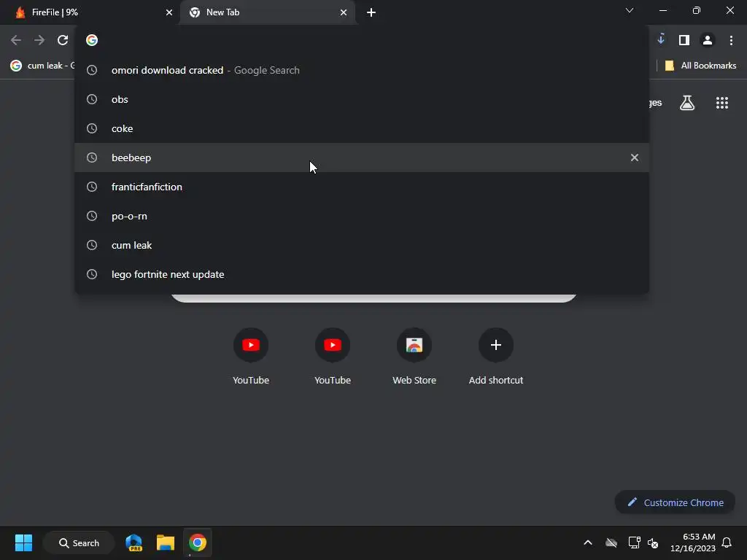Select the obs suggestion
747x560 pixels.
(362, 99)
